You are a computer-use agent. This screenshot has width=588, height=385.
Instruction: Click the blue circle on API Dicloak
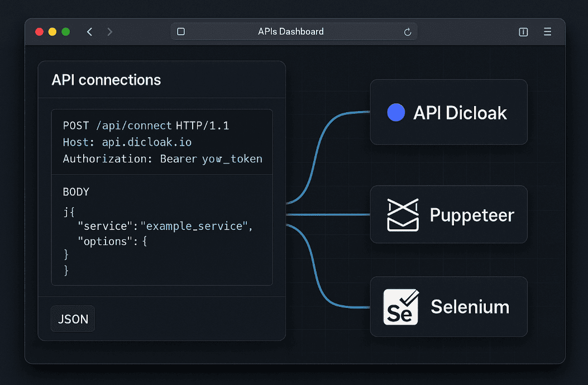coord(396,113)
